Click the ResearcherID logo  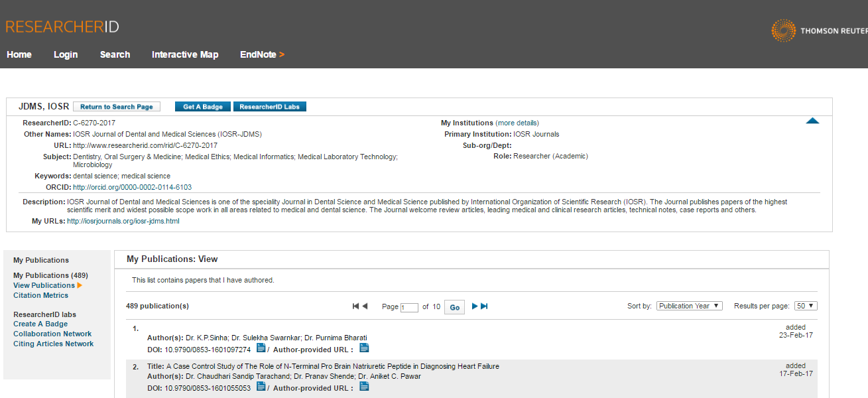tap(62, 27)
